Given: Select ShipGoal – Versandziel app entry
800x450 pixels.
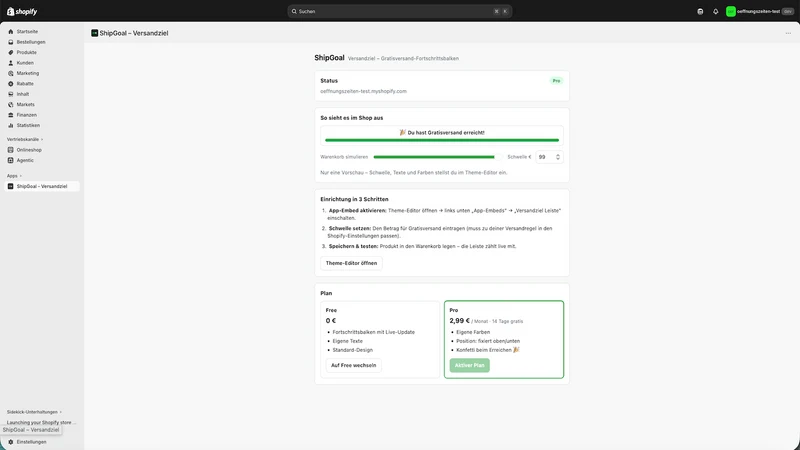Looking at the screenshot, I should (42, 186).
